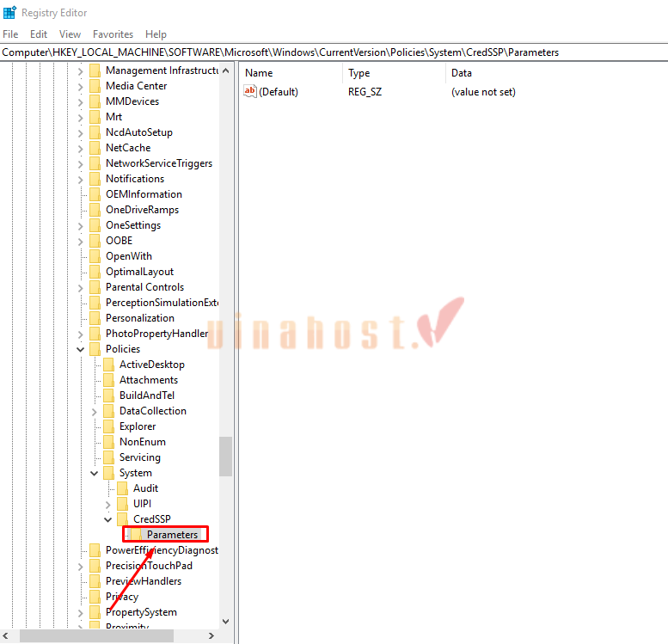Screen dimensions: 668x644
Task: Expand the PrecisionTouchPad key
Action: tap(81, 567)
